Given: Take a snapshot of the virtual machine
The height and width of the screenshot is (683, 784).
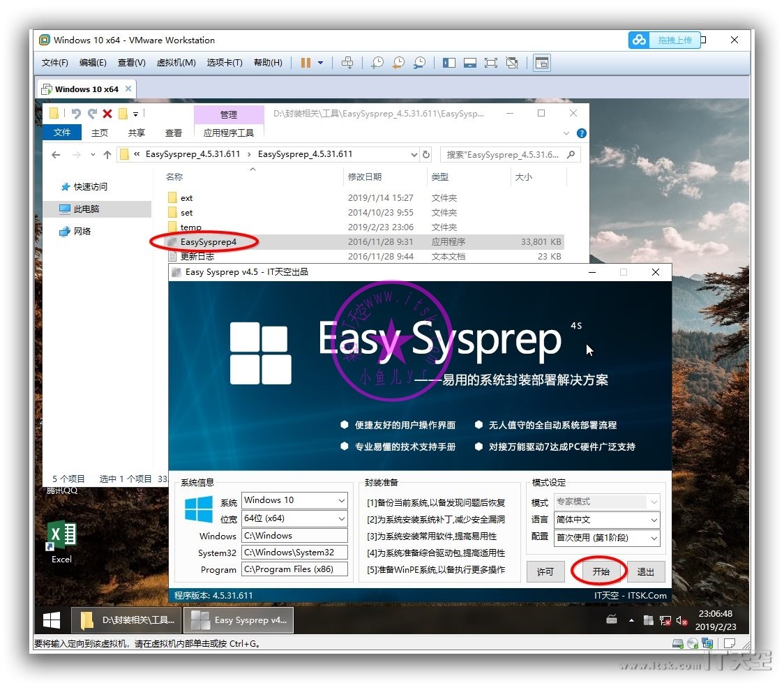Looking at the screenshot, I should click(x=377, y=63).
